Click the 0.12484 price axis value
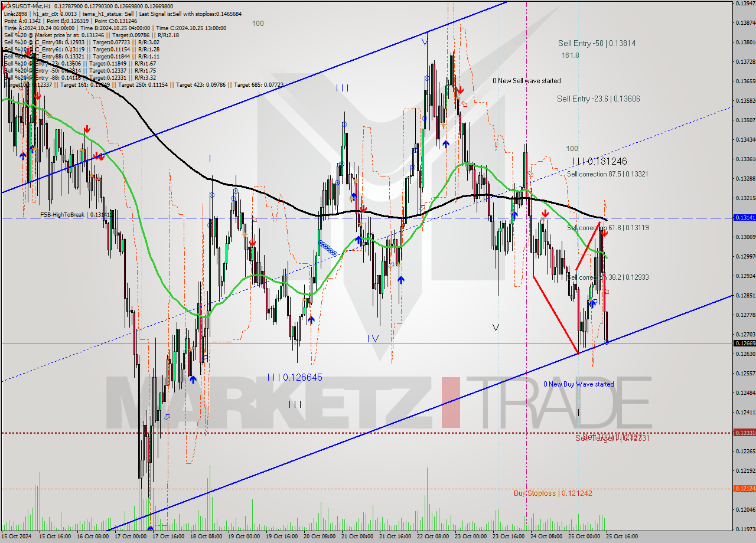756x543 pixels. click(746, 392)
